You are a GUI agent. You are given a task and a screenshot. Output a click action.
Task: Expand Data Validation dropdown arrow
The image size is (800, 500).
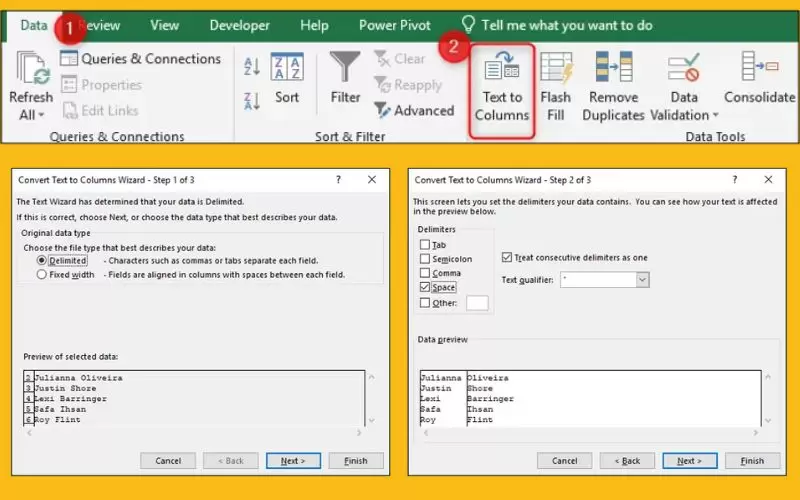[x=715, y=115]
